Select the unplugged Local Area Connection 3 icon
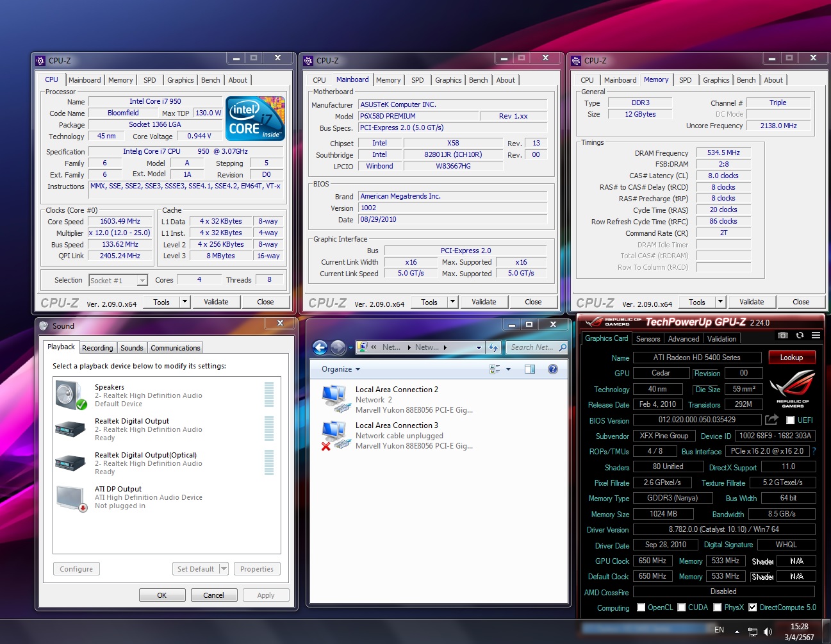 click(335, 435)
